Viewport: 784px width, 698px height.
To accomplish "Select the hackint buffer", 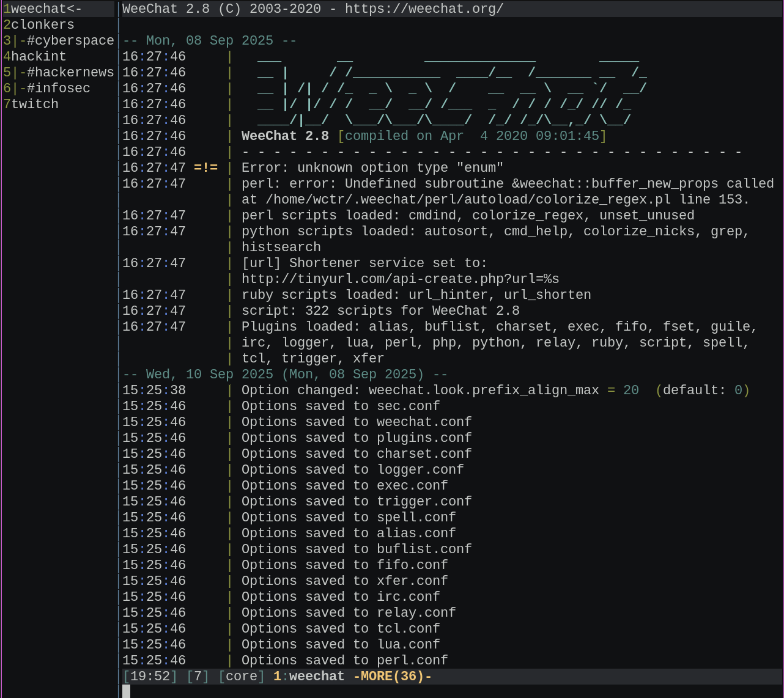I will [x=40, y=56].
